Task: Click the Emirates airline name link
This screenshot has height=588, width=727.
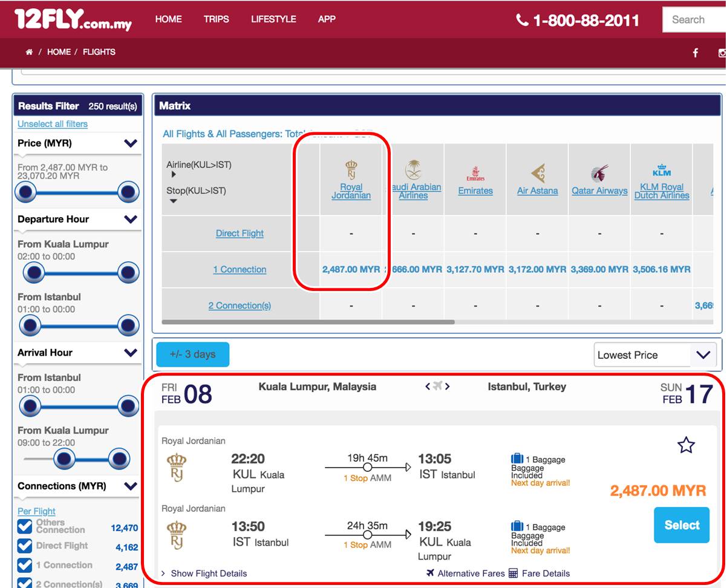Action: tap(475, 191)
